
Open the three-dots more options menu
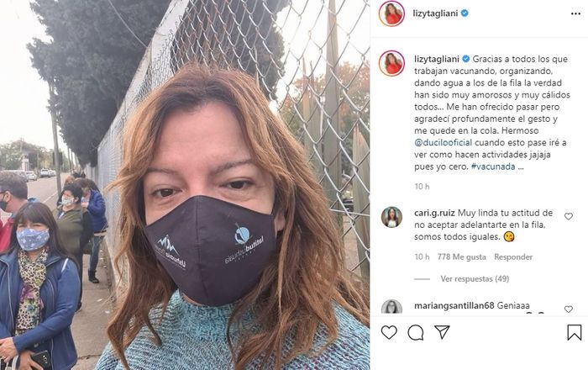tap(575, 13)
